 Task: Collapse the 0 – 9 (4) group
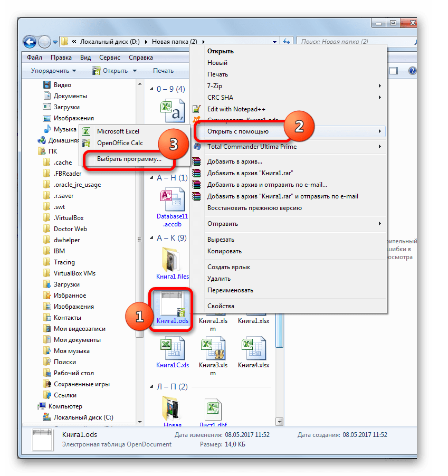[x=151, y=89]
